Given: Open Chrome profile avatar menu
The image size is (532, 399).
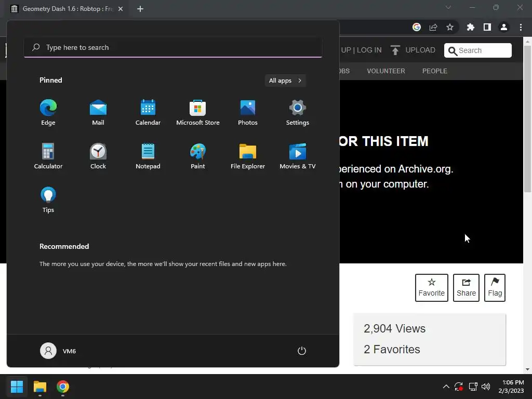Looking at the screenshot, I should pyautogui.click(x=504, y=27).
